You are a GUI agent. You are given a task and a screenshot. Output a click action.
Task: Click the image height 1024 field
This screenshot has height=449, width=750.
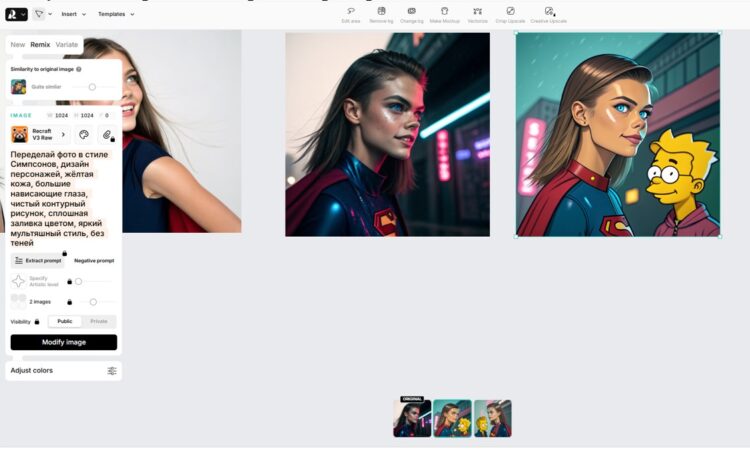84,115
